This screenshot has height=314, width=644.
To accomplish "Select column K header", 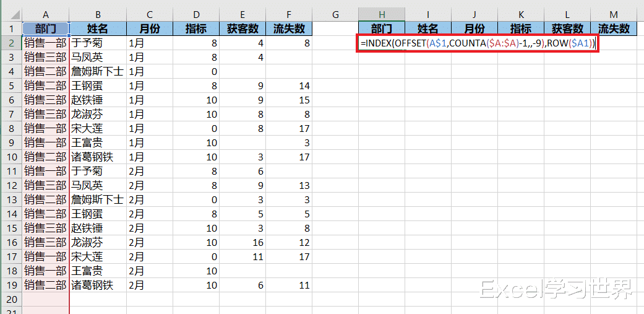I will click(x=521, y=15).
